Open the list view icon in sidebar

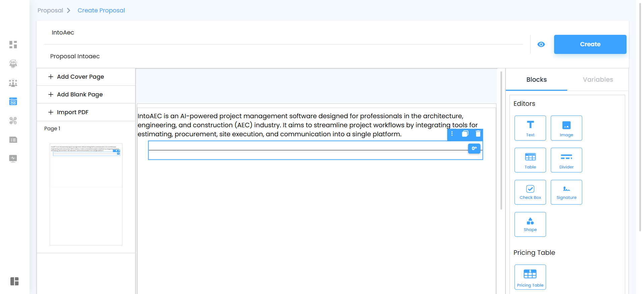click(x=13, y=140)
